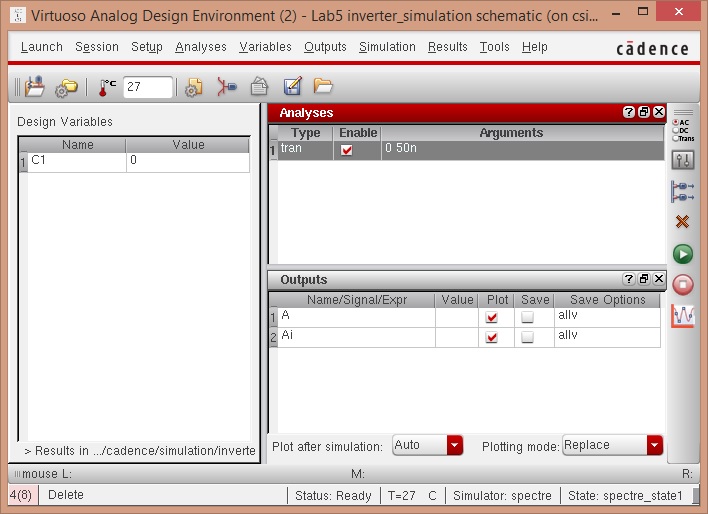This screenshot has height=514, width=708.
Task: Uncheck the Plot checkbox for output A
Action: (x=491, y=317)
